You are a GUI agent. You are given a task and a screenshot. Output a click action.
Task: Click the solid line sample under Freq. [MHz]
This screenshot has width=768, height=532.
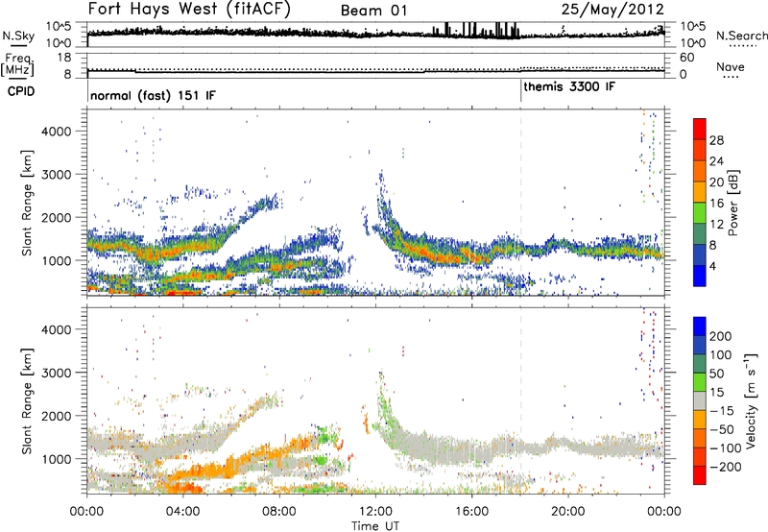click(x=18, y=79)
